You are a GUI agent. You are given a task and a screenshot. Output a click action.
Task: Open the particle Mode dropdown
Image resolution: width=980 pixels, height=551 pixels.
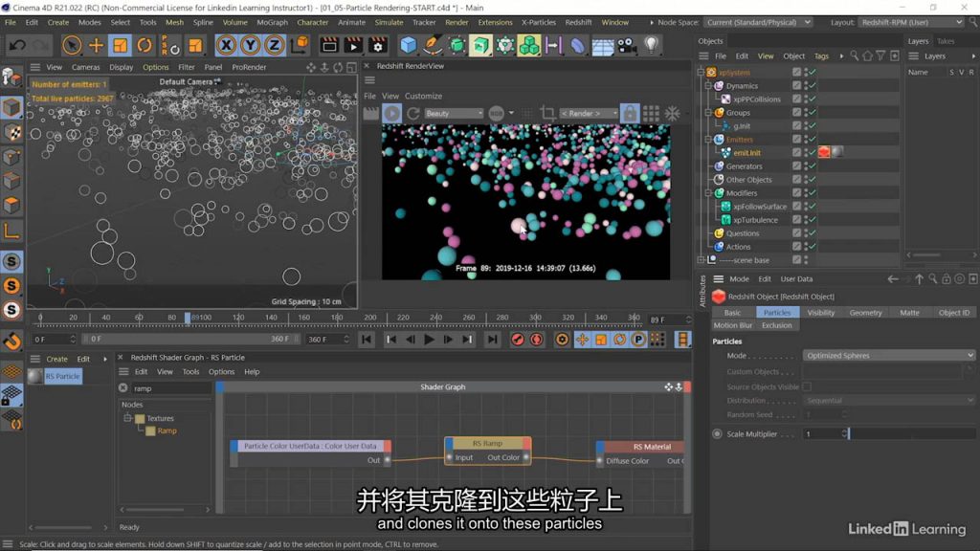click(x=888, y=356)
